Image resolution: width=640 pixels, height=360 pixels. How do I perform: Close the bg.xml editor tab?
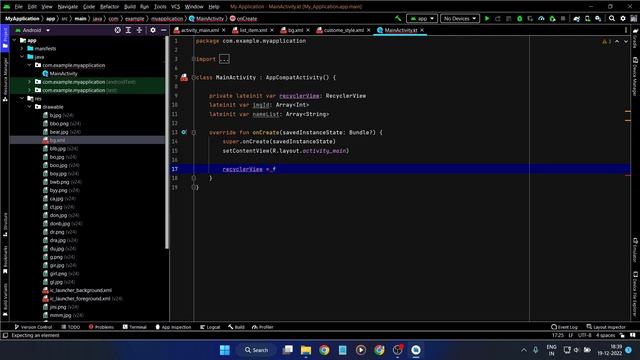tap(308, 30)
